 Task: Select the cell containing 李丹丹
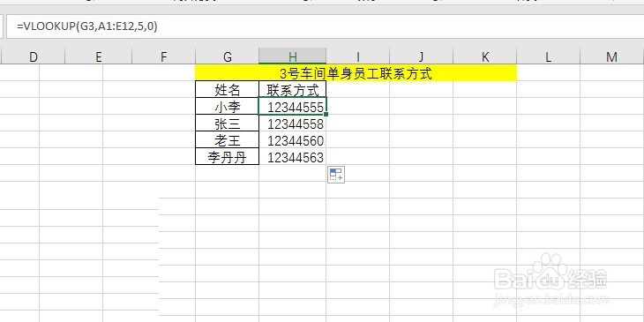pyautogui.click(x=227, y=157)
